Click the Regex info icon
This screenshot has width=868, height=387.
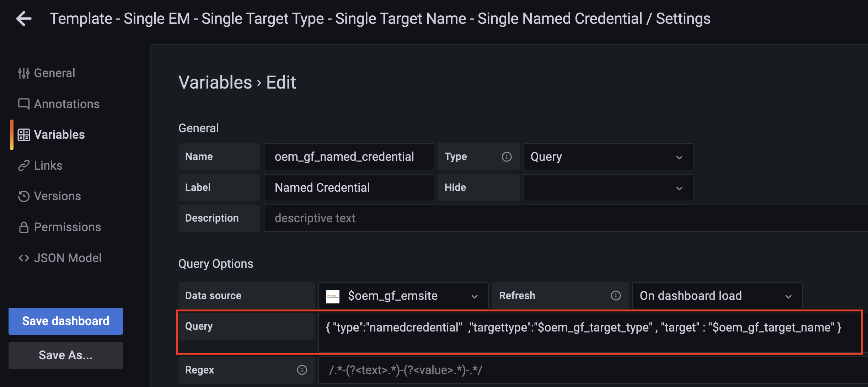pyautogui.click(x=302, y=370)
